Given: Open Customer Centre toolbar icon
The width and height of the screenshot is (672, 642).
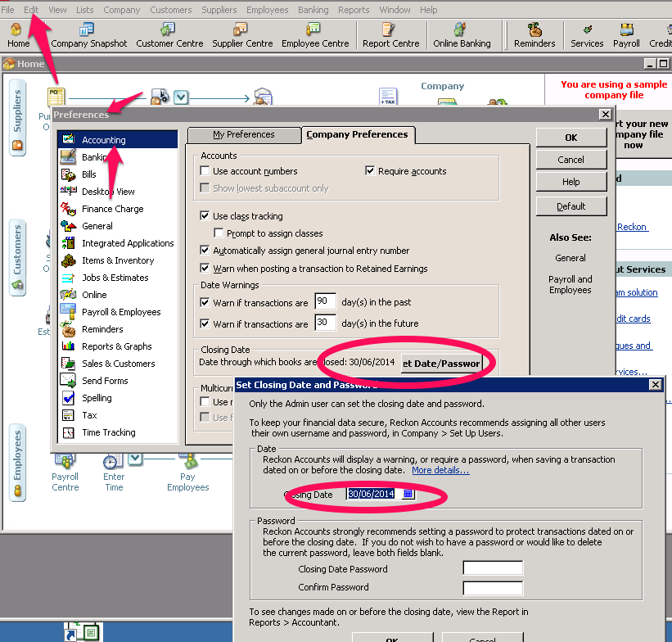Looking at the screenshot, I should click(169, 35).
